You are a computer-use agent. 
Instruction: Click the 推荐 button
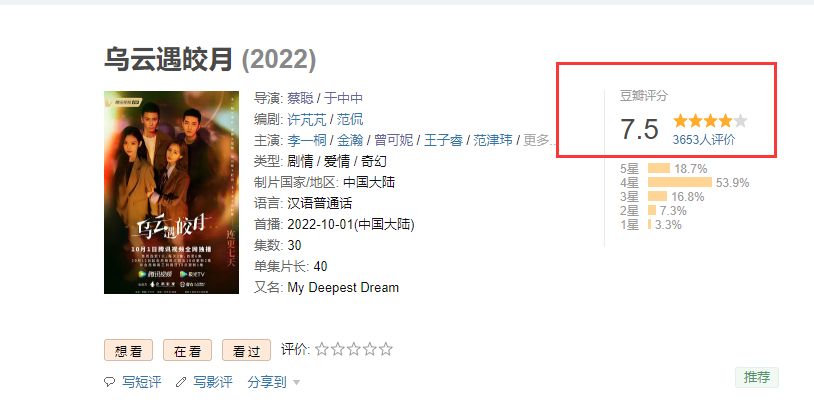(x=757, y=377)
